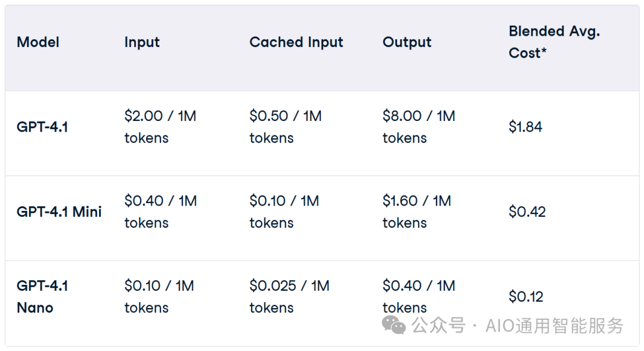Click the WeChat logo in the watermark
The image size is (644, 351).
(x=394, y=325)
